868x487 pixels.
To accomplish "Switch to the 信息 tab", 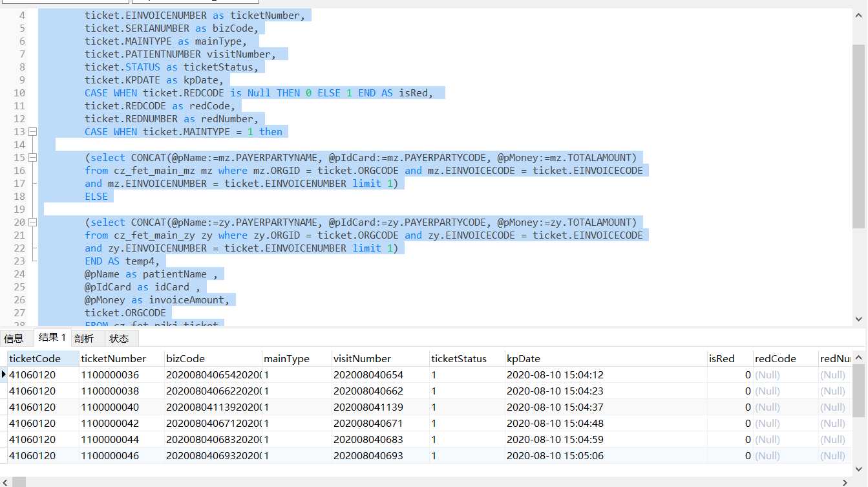I will coord(15,338).
